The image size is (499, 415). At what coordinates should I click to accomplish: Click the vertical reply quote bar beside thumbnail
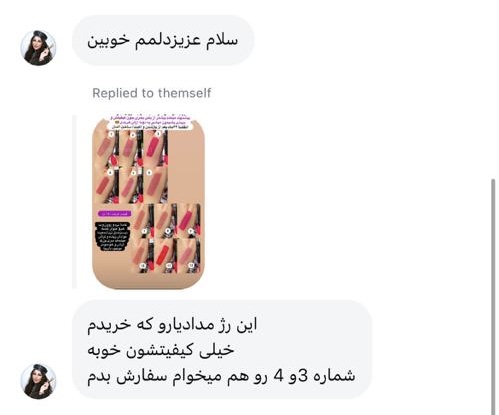point(74,202)
